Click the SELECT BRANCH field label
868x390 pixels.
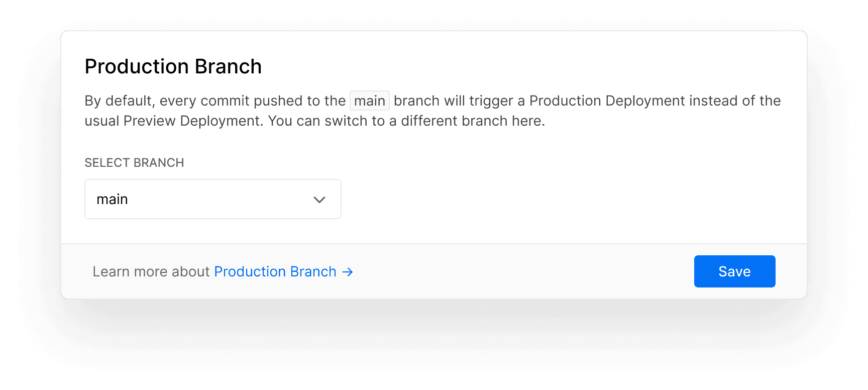[x=134, y=162]
